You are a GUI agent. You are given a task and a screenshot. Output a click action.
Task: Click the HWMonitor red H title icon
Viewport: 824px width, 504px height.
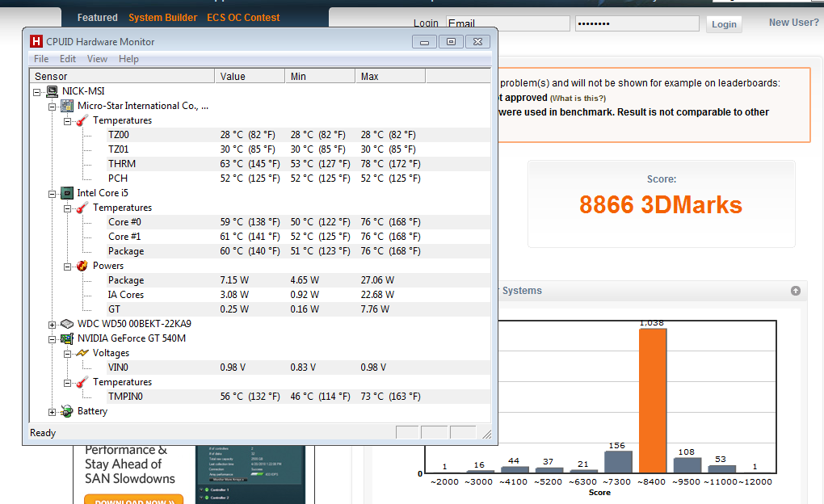click(36, 41)
